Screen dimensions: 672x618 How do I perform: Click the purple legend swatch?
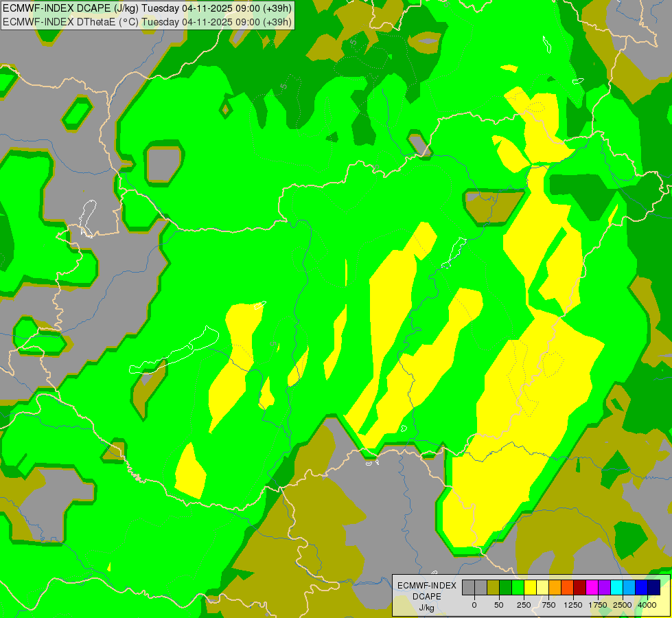(x=604, y=587)
